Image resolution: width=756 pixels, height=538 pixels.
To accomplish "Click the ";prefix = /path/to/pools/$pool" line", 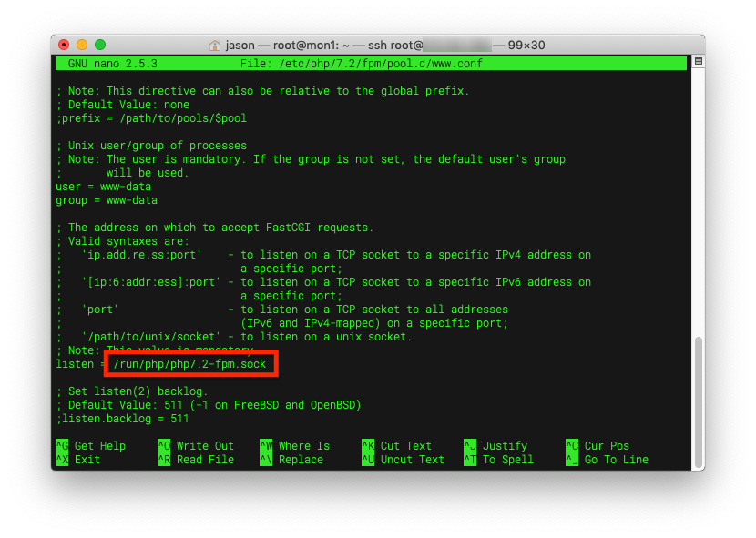I will [151, 118].
